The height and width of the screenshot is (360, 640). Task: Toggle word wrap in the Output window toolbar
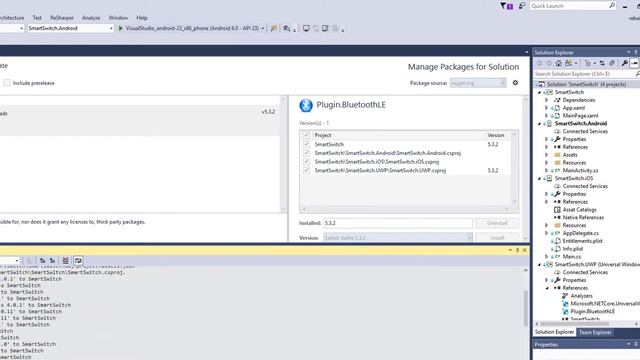click(x=78, y=260)
